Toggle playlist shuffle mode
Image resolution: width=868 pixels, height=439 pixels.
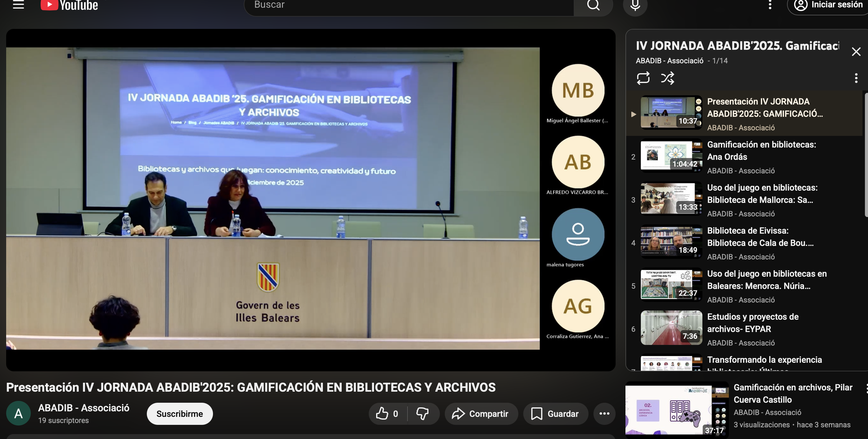click(x=667, y=78)
